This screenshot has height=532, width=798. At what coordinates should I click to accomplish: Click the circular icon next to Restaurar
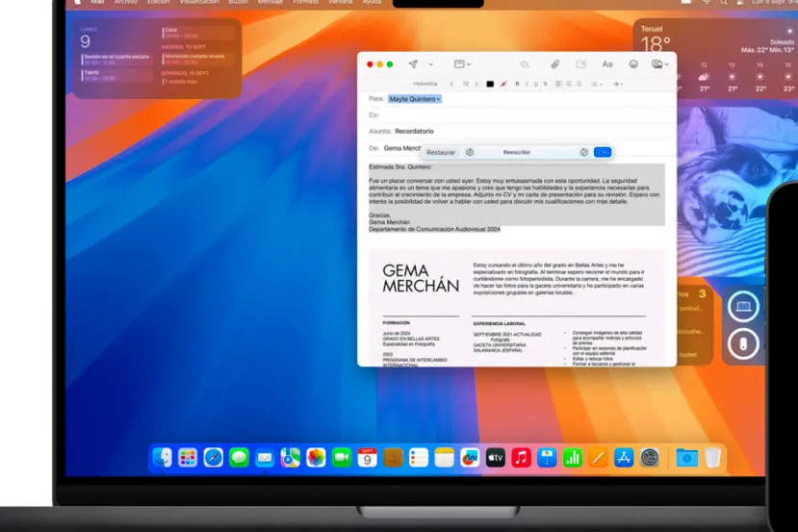(469, 153)
